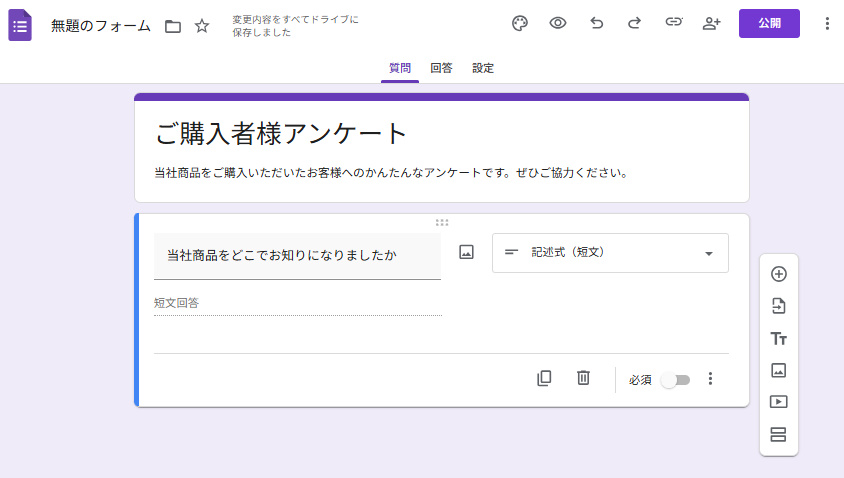Screen dimensions: 844x478
Task: Switch to the 回答 tab
Action: [441, 68]
